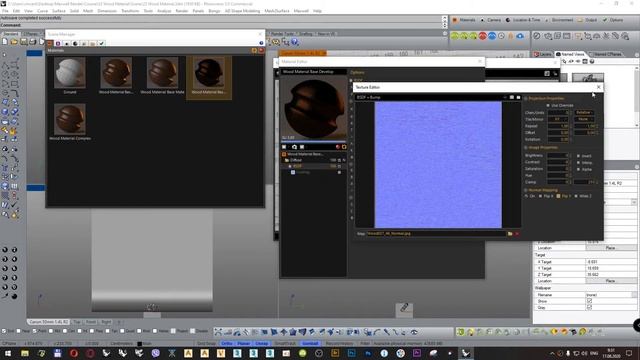Toggle the Wide Z checkbox in Normal Mapping
Viewport: 640px width, 360px height.
[x=576, y=196]
